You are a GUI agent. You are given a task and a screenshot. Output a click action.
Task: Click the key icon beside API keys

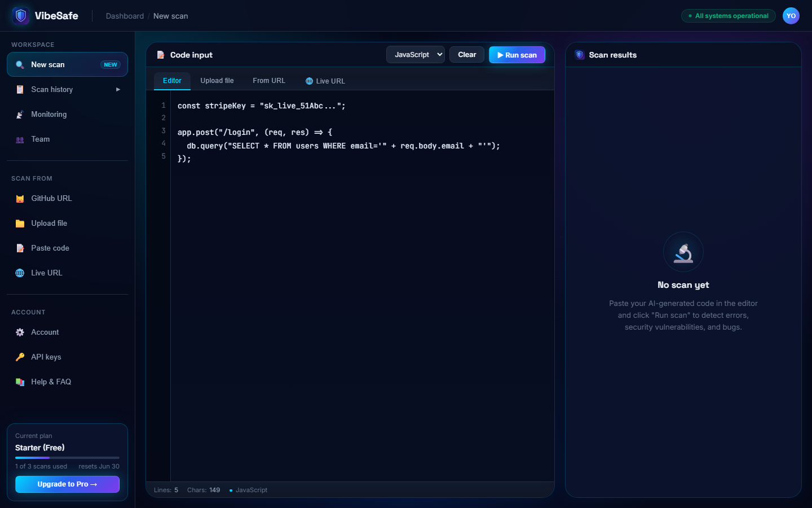(20, 357)
